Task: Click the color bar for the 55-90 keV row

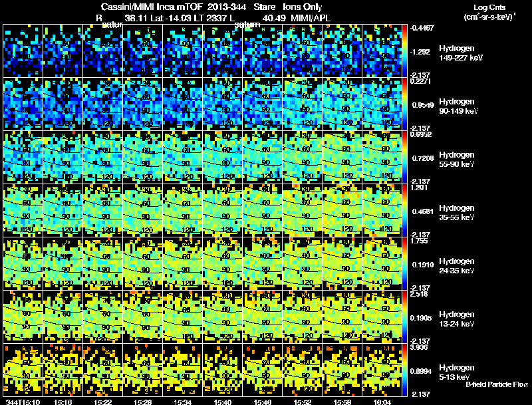Action: click(x=404, y=158)
